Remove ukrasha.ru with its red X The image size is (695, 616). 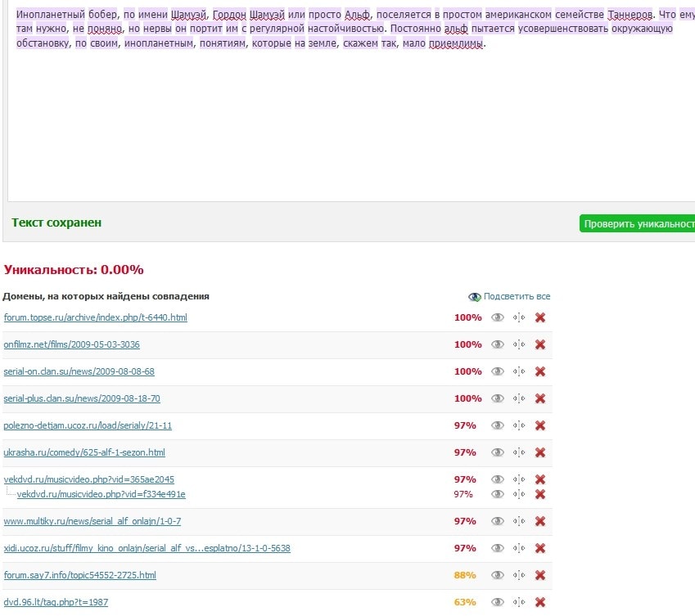pos(539,452)
